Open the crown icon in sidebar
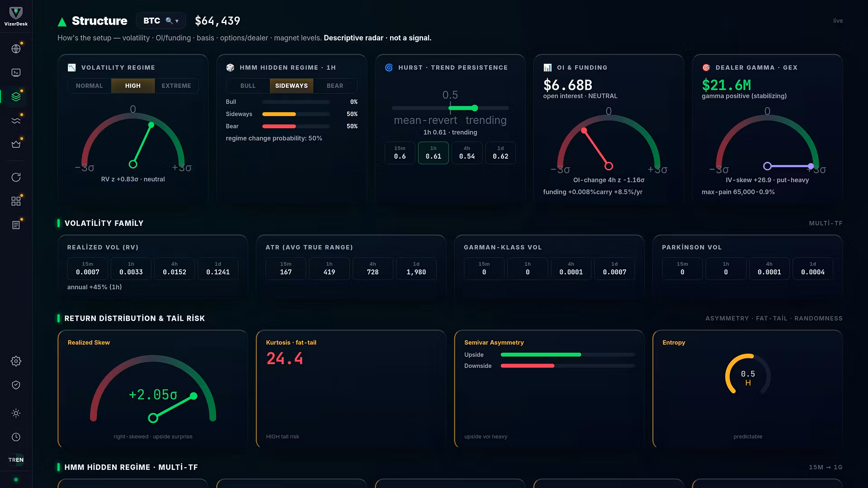This screenshot has height=488, width=868. click(x=16, y=145)
